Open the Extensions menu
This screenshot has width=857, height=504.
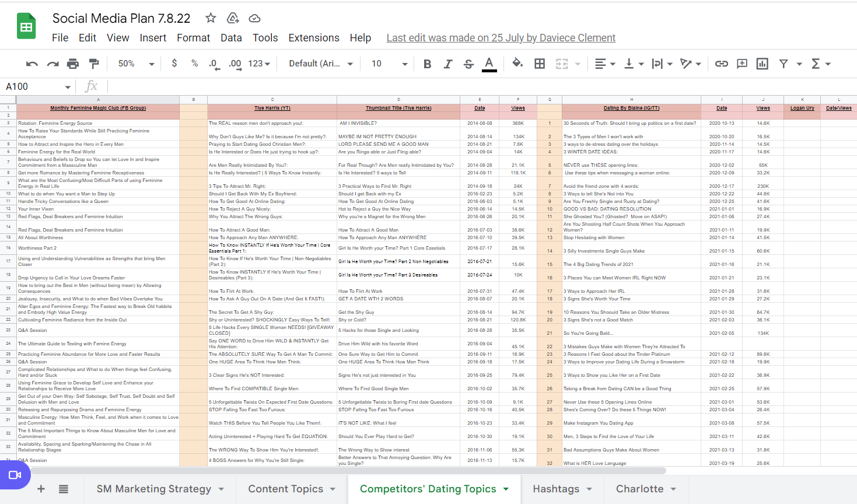pyautogui.click(x=314, y=38)
